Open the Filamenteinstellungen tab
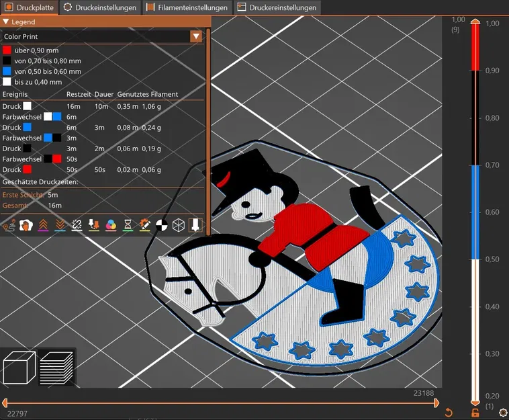This screenshot has height=420, width=509. tap(187, 7)
